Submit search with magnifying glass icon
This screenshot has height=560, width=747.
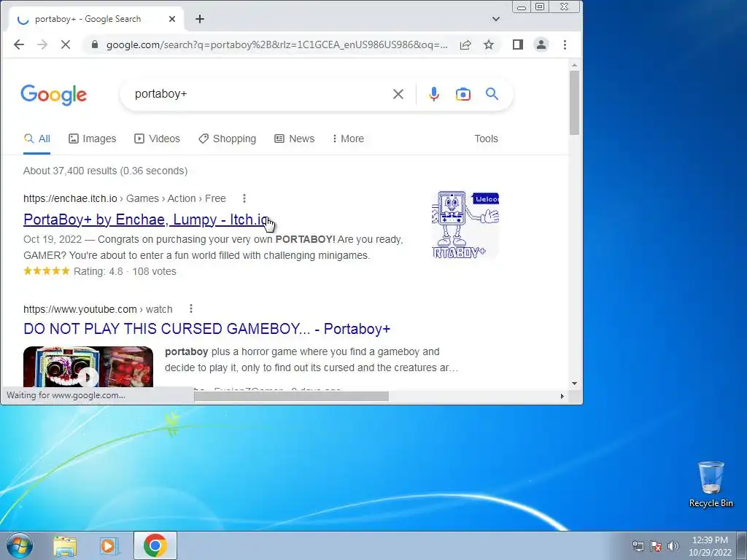click(492, 94)
